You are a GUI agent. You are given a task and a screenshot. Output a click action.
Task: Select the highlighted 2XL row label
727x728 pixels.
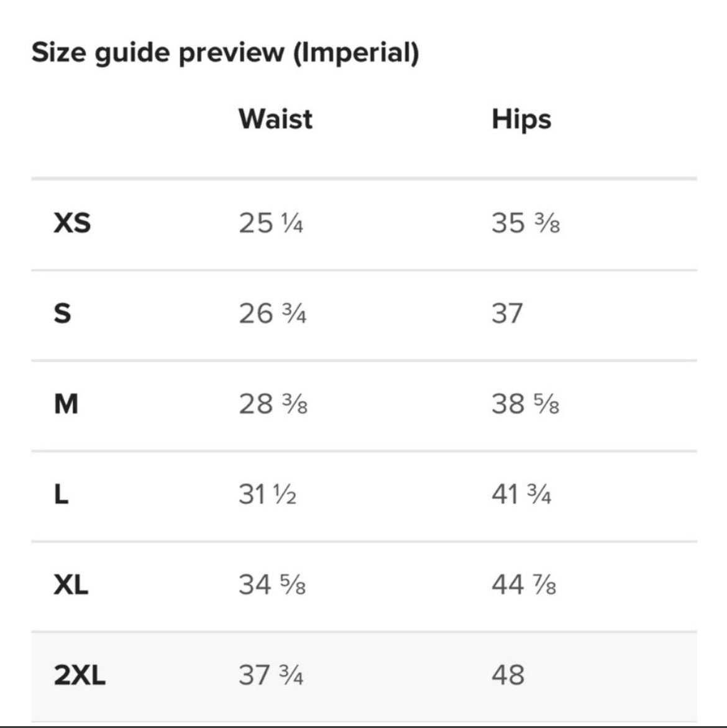80,675
